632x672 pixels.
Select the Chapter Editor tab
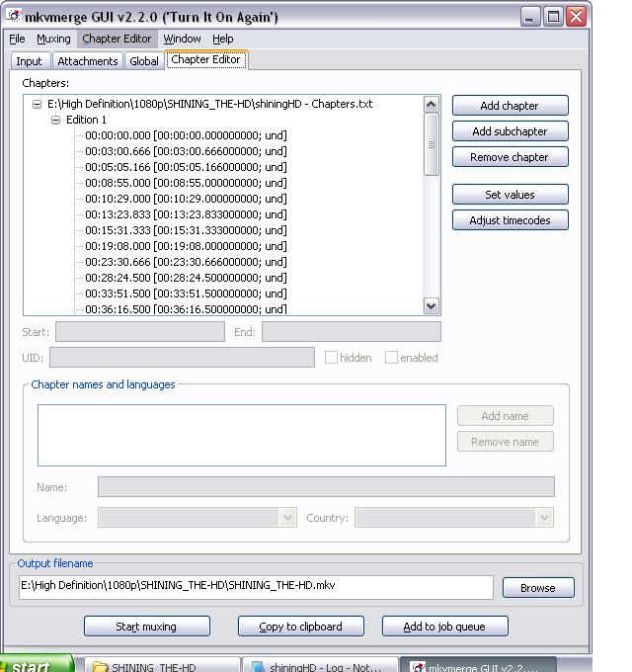205,59
